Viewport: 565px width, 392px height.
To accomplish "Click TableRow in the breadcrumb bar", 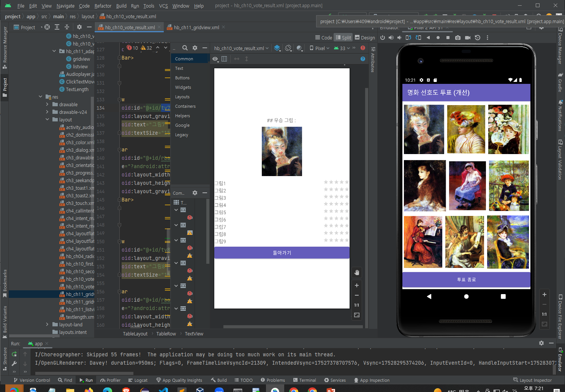I will (166, 334).
